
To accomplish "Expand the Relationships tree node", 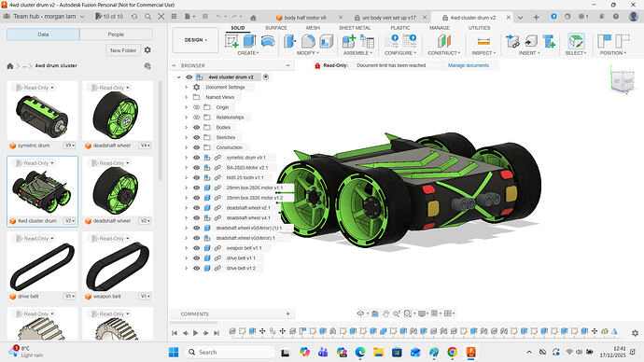I will point(186,118).
